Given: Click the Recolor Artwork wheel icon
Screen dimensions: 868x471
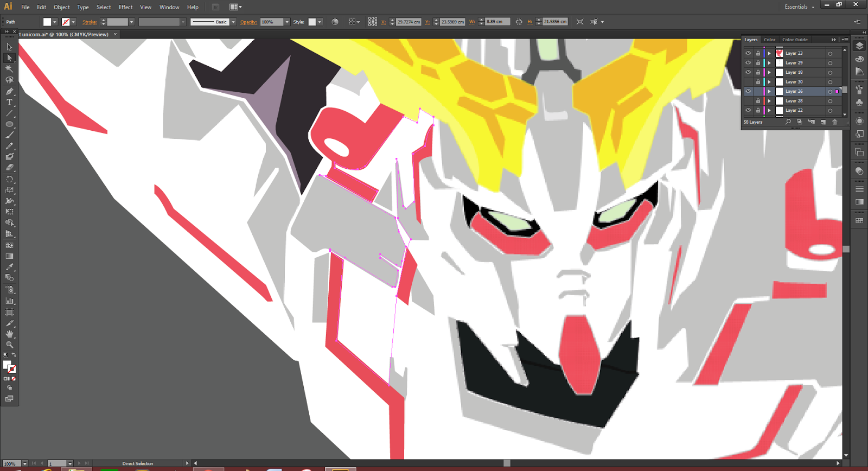Looking at the screenshot, I should point(335,22).
